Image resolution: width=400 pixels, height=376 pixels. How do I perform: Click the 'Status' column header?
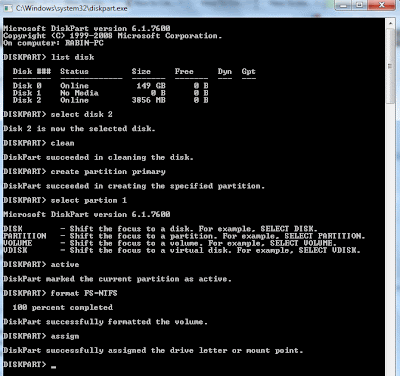74,71
